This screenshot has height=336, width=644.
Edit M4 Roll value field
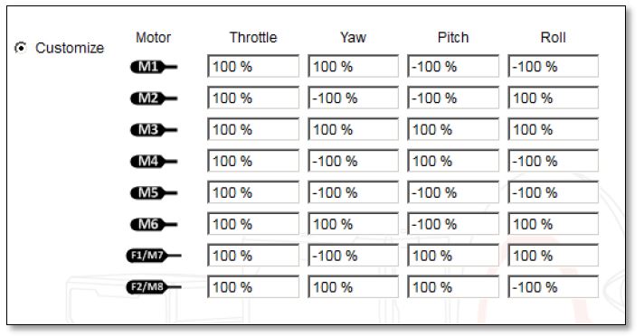tap(554, 161)
